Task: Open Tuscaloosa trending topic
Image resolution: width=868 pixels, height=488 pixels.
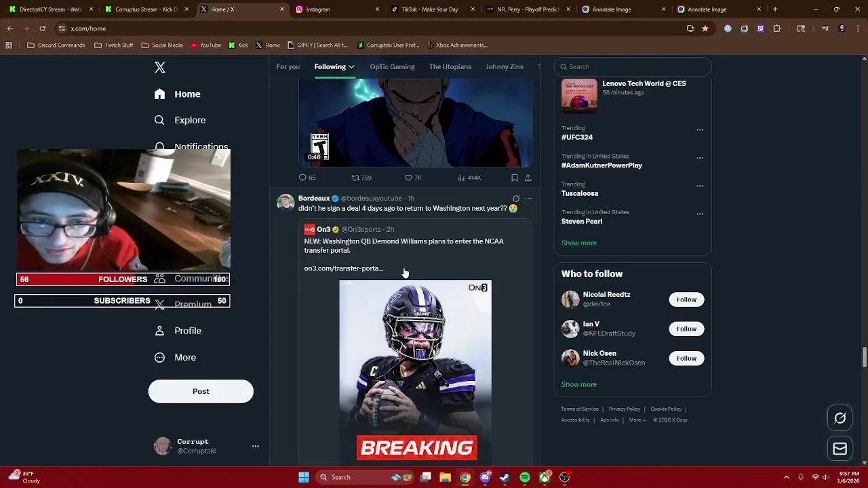Action: pyautogui.click(x=580, y=193)
